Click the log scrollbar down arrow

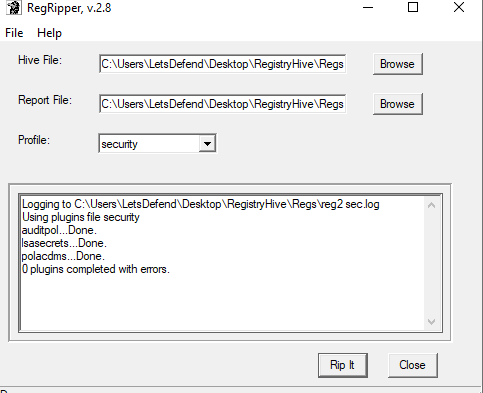point(431,322)
